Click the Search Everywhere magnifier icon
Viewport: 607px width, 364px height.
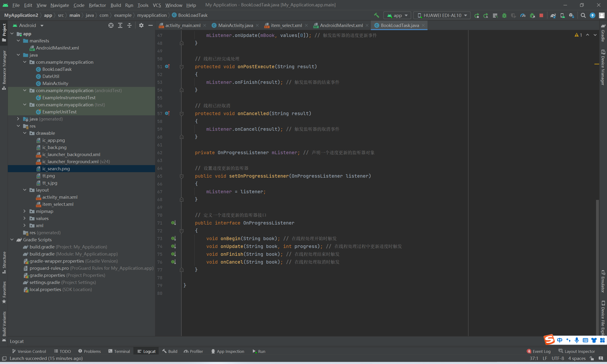click(x=583, y=15)
